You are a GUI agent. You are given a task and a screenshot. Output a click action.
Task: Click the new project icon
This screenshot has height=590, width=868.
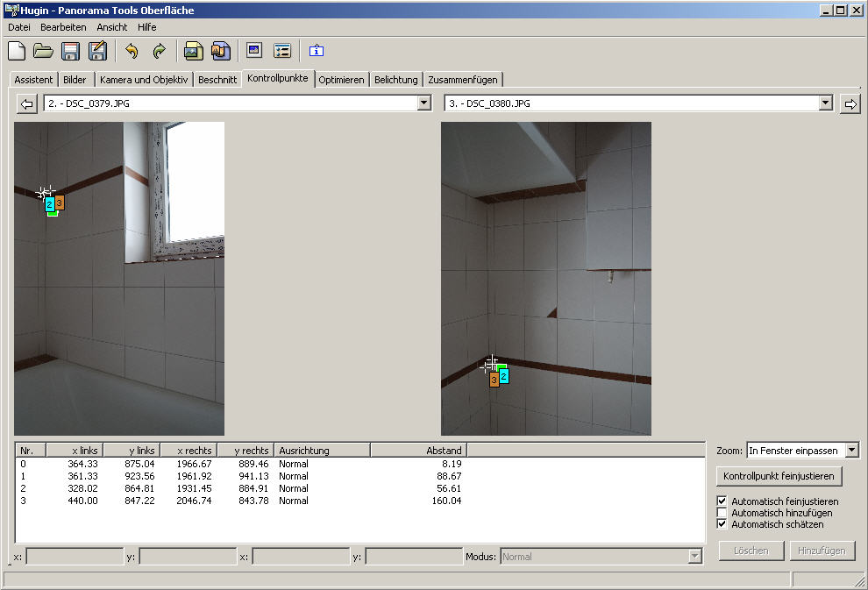click(x=17, y=51)
